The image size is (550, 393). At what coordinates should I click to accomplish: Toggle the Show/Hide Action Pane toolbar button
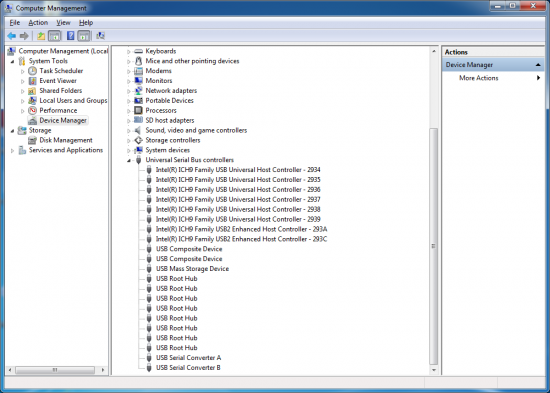[83, 36]
